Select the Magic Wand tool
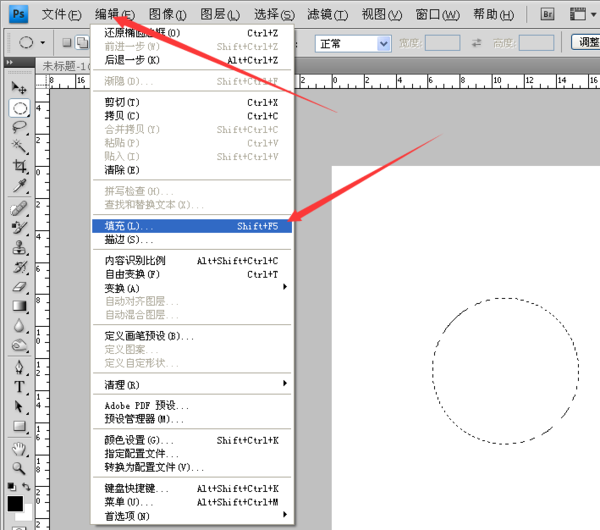 19,146
